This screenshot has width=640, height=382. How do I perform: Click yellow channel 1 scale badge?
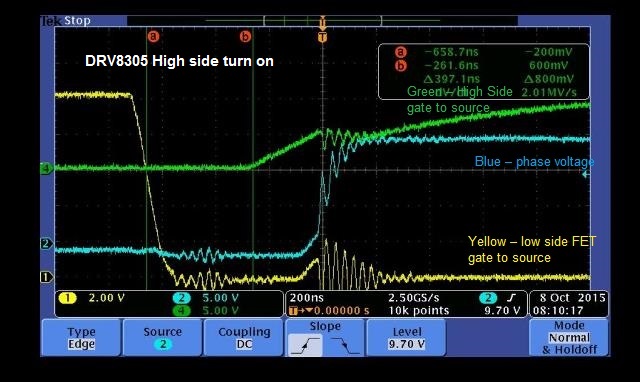pos(68,298)
